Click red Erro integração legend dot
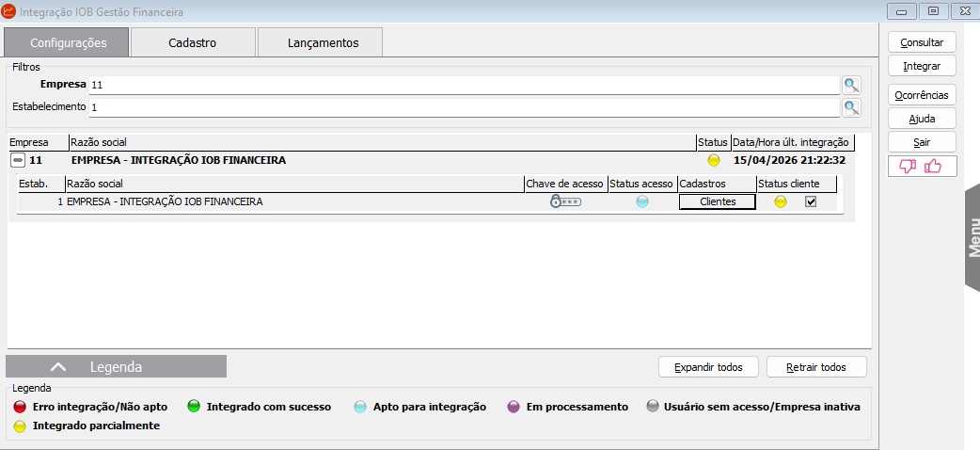The image size is (980, 450). click(x=20, y=407)
